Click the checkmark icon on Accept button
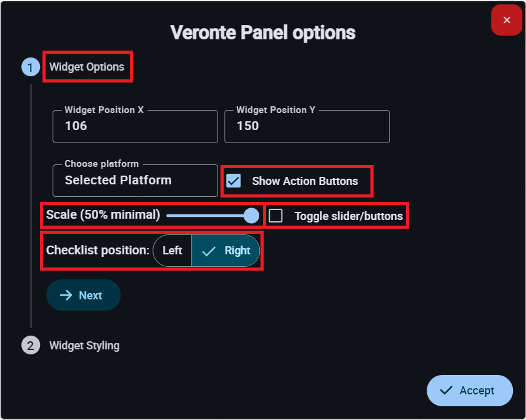526x420 pixels. [x=446, y=391]
